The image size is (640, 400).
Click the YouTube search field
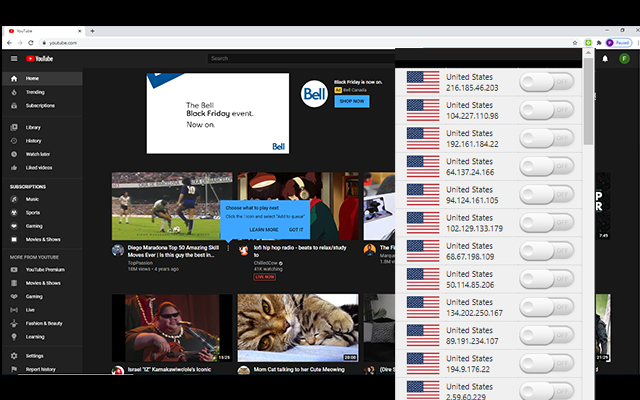(x=300, y=59)
